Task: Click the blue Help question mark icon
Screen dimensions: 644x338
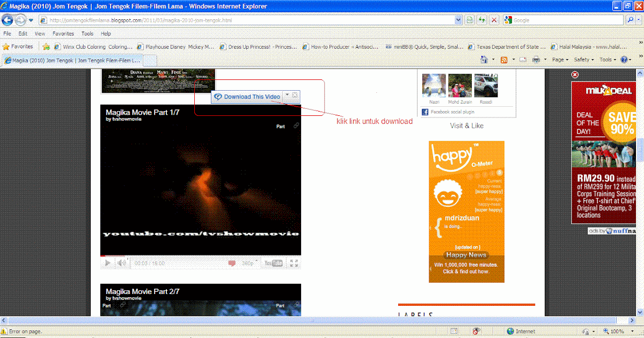Action: pos(625,60)
